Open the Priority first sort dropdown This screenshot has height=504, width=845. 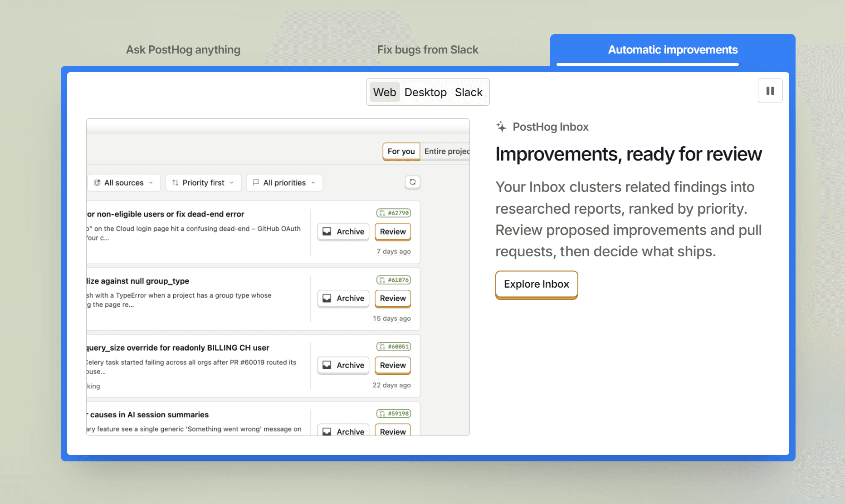point(203,183)
